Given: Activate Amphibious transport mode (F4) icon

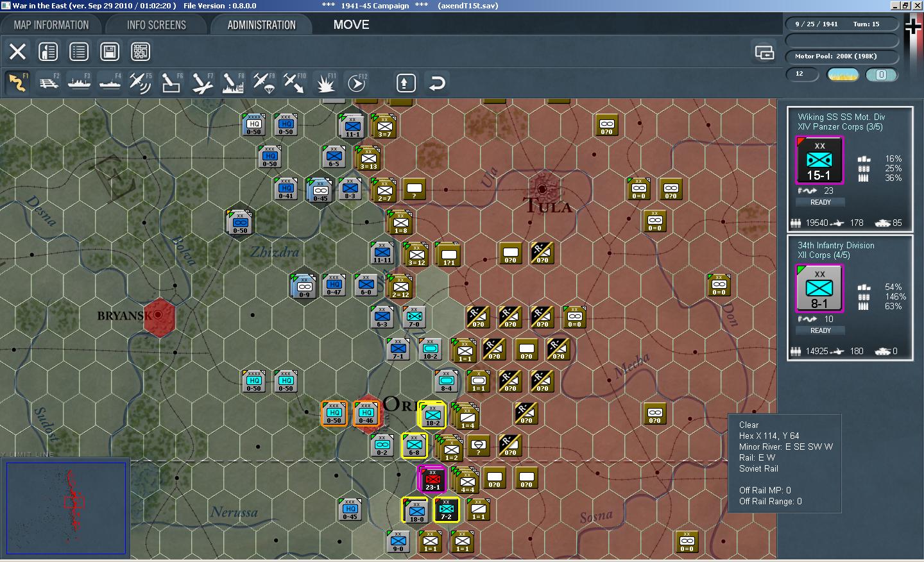Looking at the screenshot, I should 110,83.
